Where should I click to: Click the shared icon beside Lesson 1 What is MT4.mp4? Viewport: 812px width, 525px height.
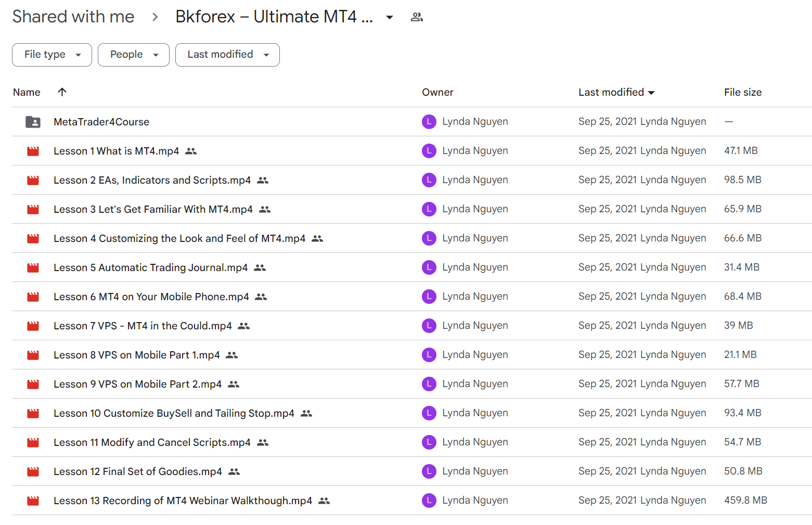191,151
